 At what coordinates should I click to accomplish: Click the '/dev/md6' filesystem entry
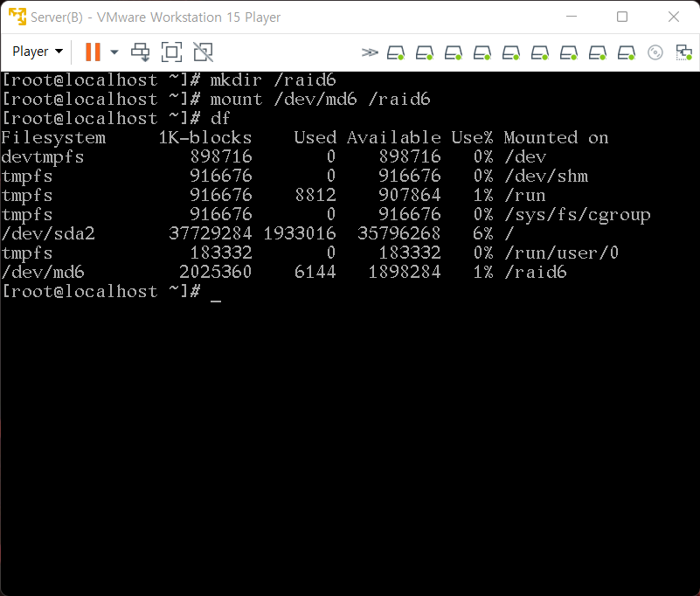click(43, 272)
